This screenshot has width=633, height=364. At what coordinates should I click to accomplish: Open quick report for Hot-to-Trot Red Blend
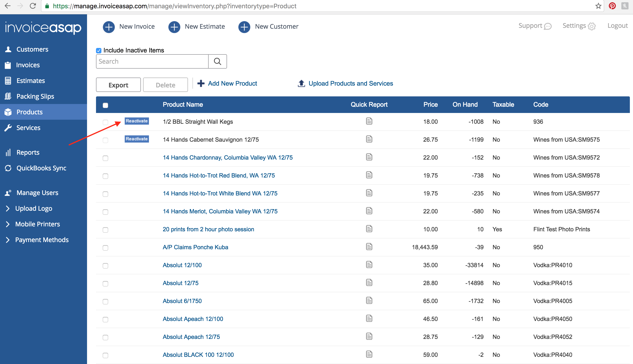point(369,175)
